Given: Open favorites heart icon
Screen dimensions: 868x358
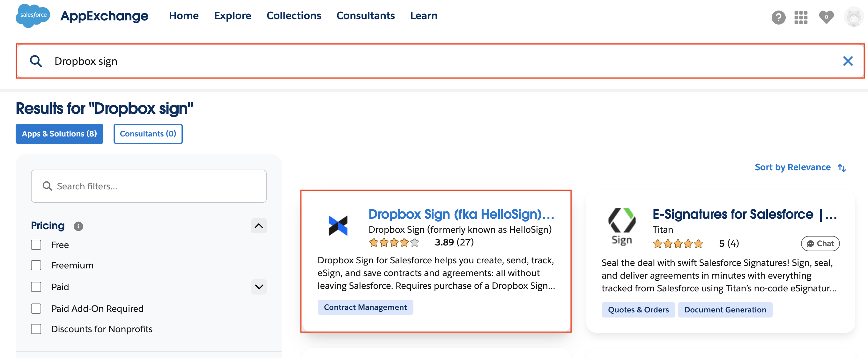Looking at the screenshot, I should click(x=826, y=17).
